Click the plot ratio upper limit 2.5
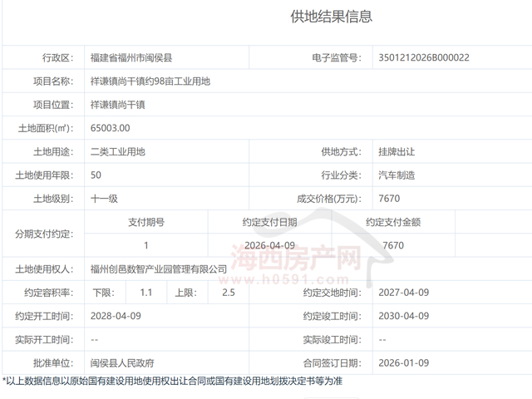Screen dimensions: 532x399 point(229,293)
